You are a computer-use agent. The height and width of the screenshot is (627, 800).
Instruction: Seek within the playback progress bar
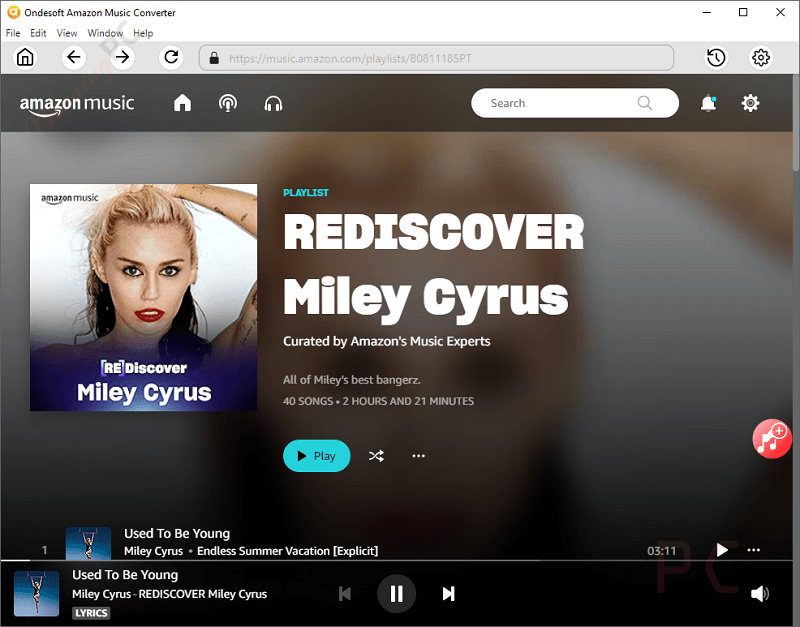tap(396, 561)
